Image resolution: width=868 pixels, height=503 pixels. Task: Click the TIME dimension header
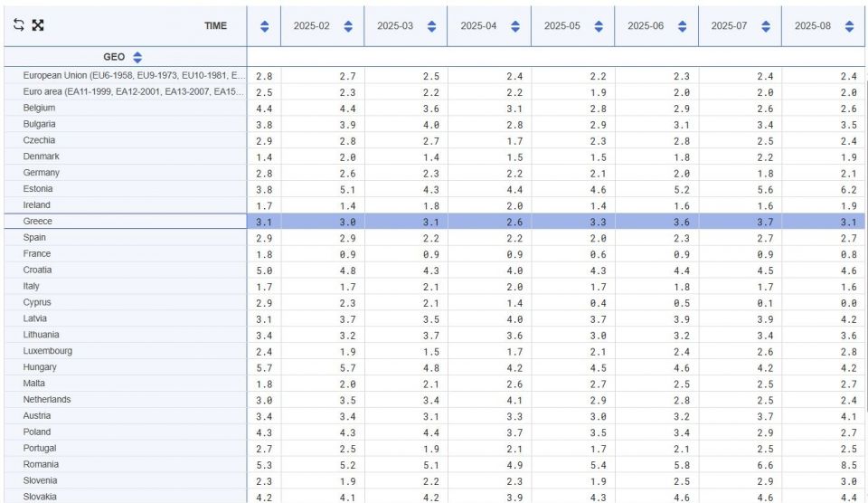(213, 25)
